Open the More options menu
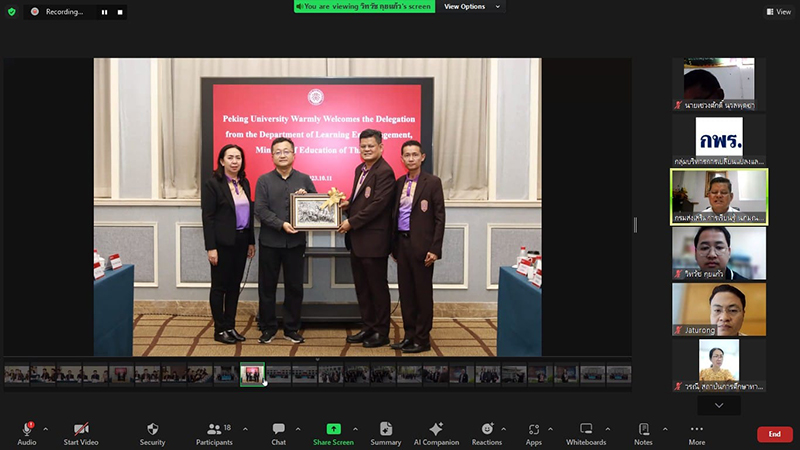Image resolution: width=800 pixels, height=450 pixels. (697, 434)
